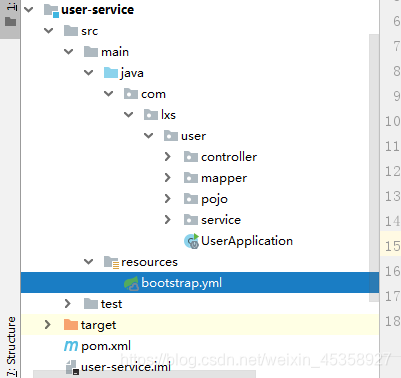Select the java folder label

[x=132, y=73]
